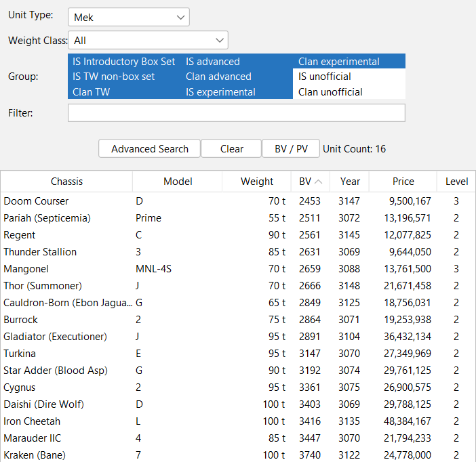The width and height of the screenshot is (476, 462).
Task: Sort the table by Weight column
Action: pyautogui.click(x=257, y=182)
